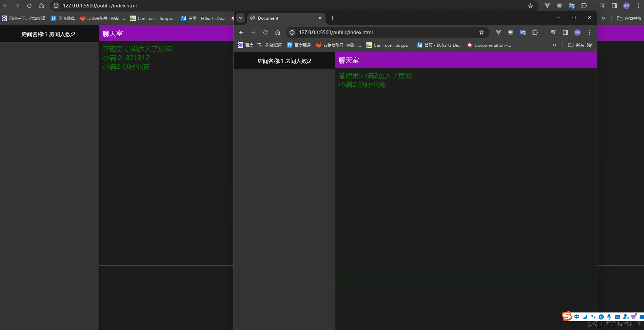The width and height of the screenshot is (644, 330).
Task: Open the 百度翻译 bookmark in the front window
Action: tap(299, 45)
